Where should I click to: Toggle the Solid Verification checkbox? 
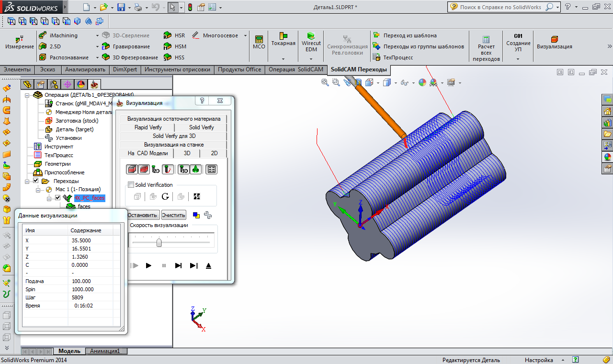[x=131, y=185]
